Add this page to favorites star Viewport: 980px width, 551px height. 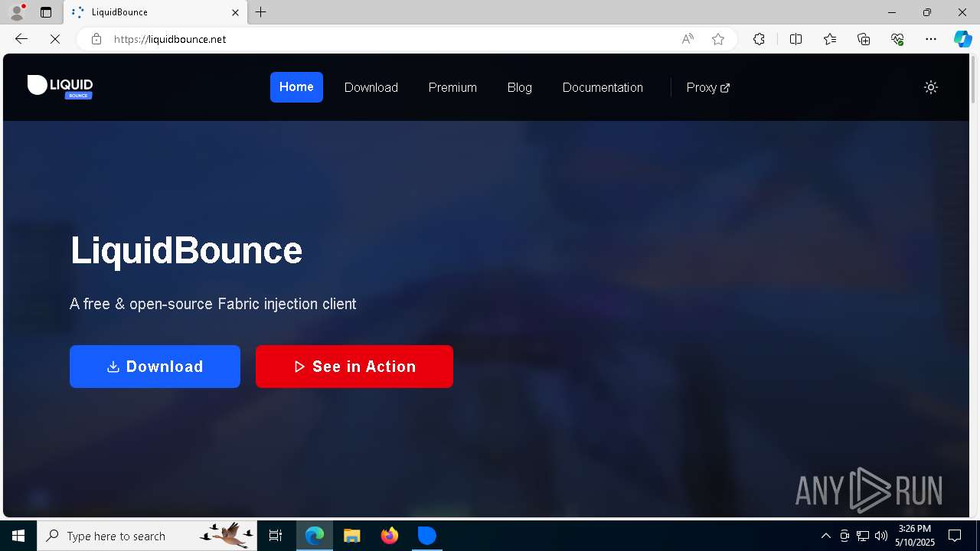pyautogui.click(x=718, y=39)
